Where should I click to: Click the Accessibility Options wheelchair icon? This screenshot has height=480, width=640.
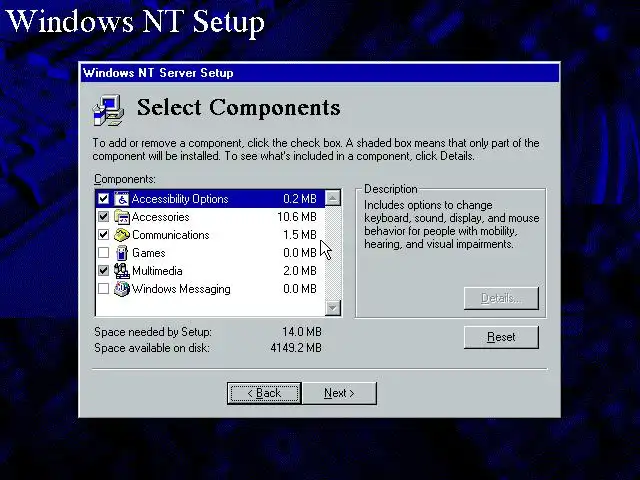pyautogui.click(x=121, y=199)
